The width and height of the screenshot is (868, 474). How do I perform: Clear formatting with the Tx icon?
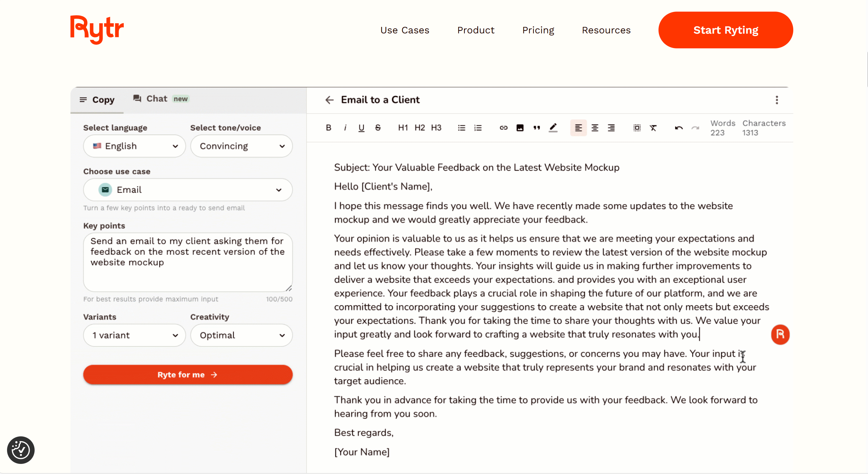click(x=653, y=128)
